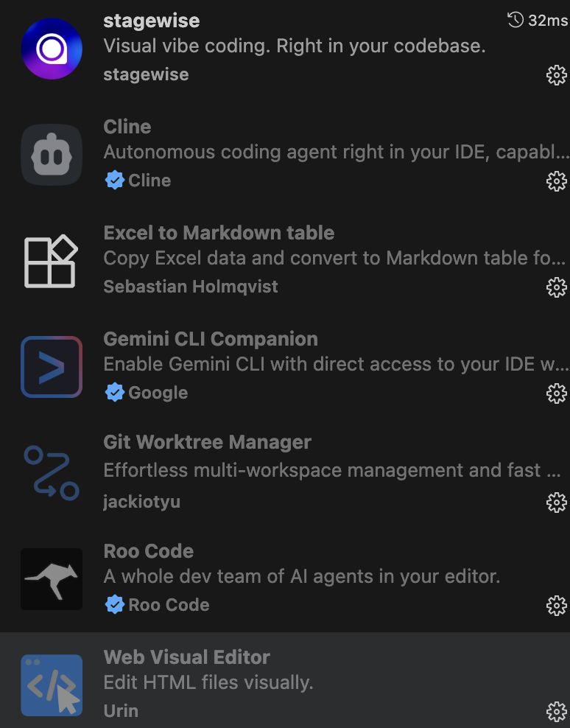Viewport: 570px width, 728px height.
Task: Open manage gear for Roo Code extension
Action: click(556, 606)
